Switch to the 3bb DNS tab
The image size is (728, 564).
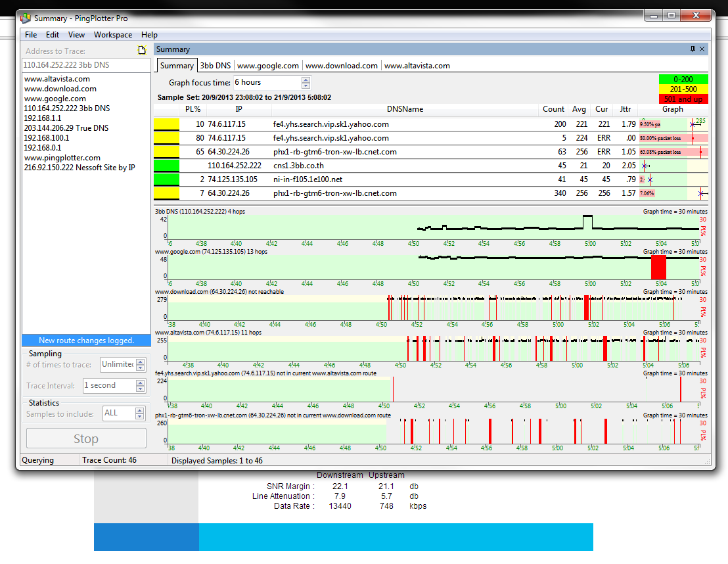click(216, 66)
